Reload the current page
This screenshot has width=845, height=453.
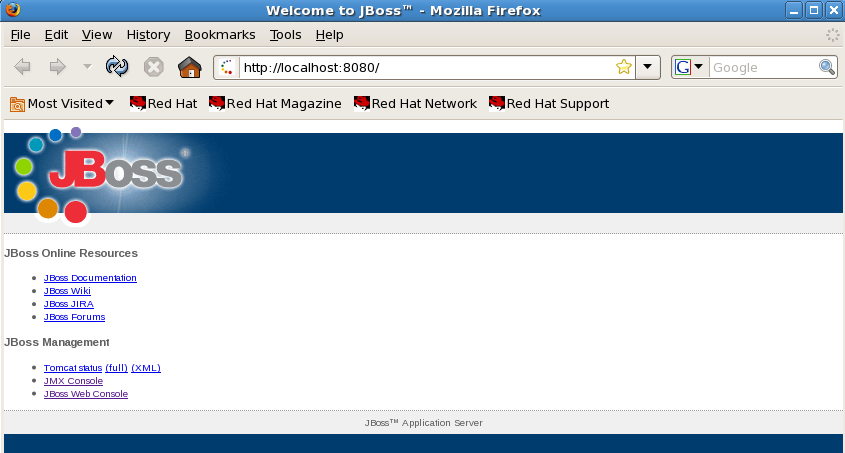(117, 67)
